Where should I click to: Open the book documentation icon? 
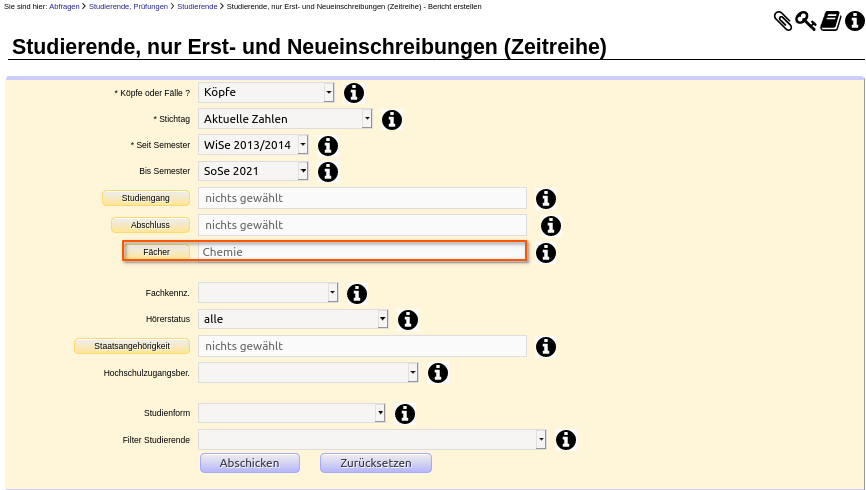click(830, 21)
